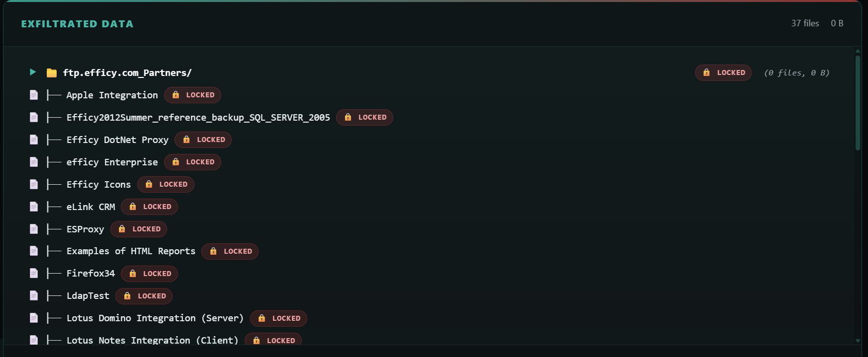Image resolution: width=868 pixels, height=357 pixels.
Task: Click the lock icon on the Efficy Icons badge
Action: point(149,184)
